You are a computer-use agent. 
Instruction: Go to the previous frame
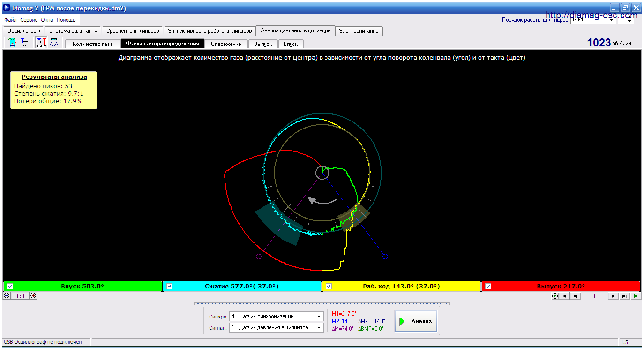click(575, 296)
